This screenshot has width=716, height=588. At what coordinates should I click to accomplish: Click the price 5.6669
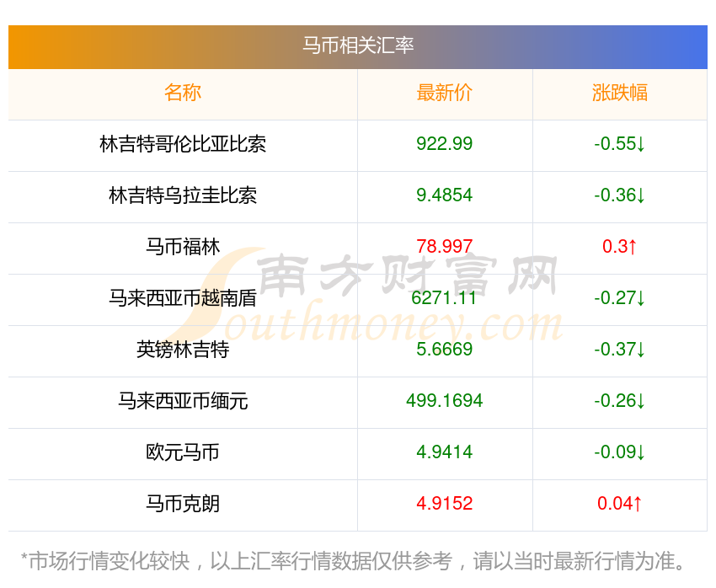coord(444,350)
